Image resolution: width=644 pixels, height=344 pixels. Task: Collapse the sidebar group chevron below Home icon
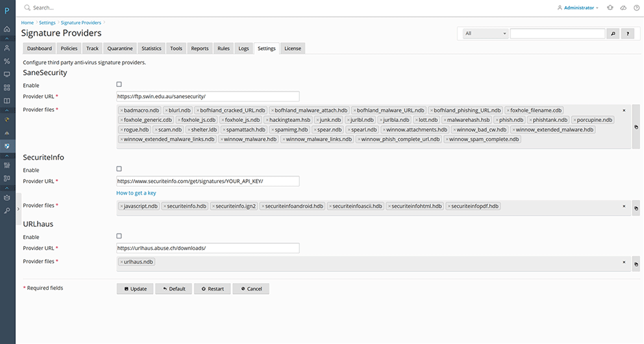tap(7, 38)
